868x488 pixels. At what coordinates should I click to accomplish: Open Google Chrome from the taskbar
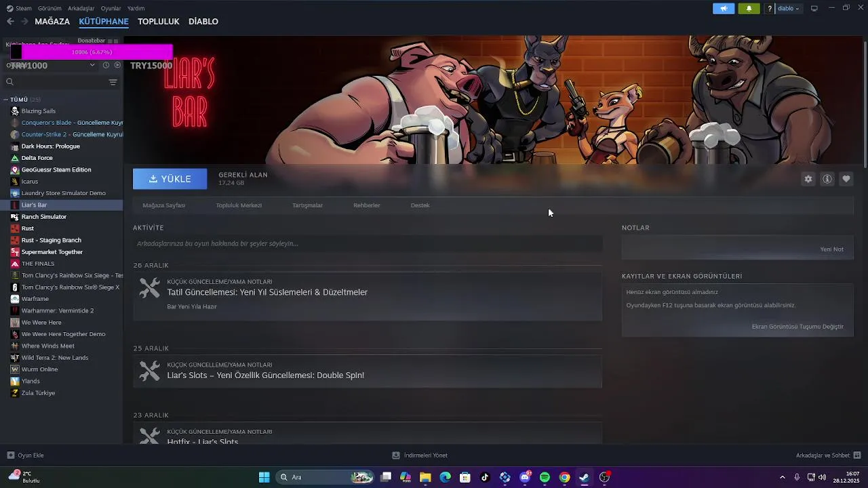[x=564, y=477]
